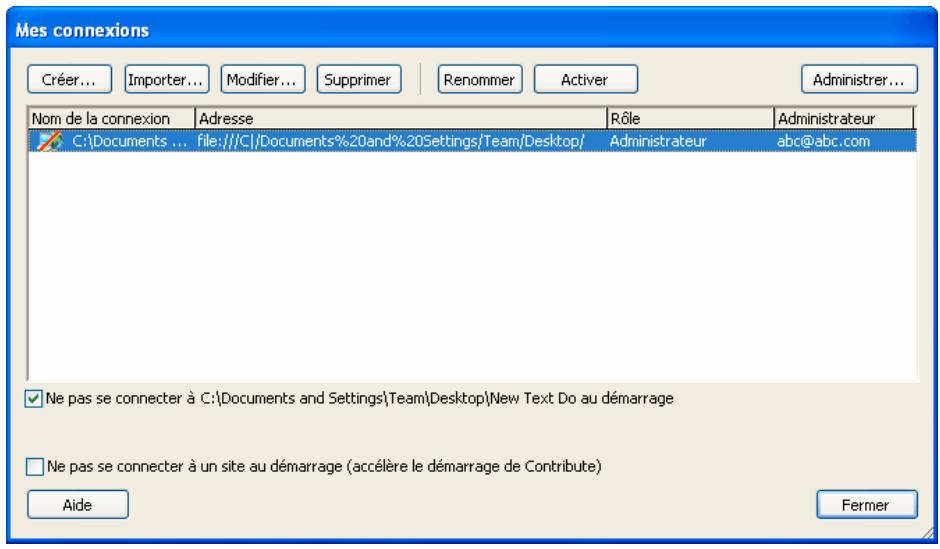Click the 'Adresse' column header
Screen dimensions: 940x549
400,119
